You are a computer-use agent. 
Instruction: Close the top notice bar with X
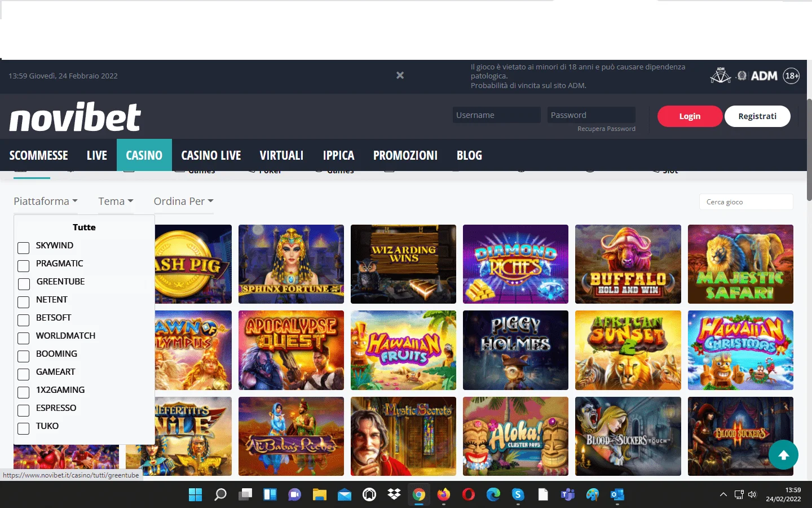[x=400, y=75]
